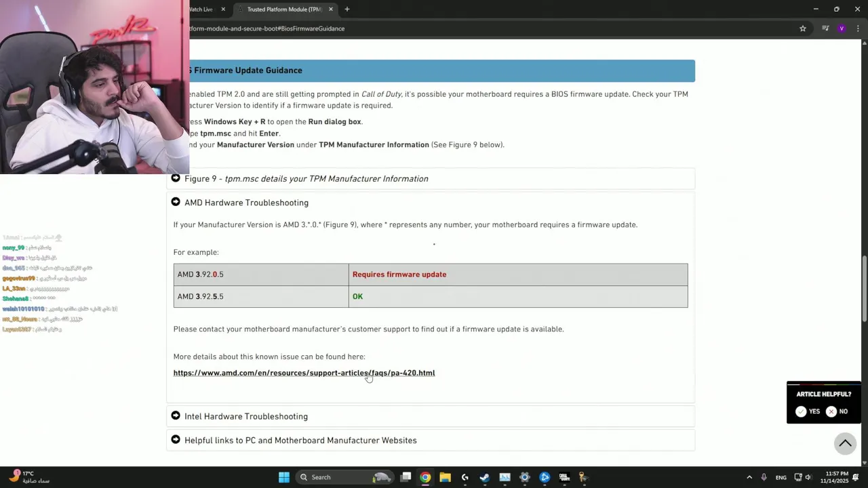The height and width of the screenshot is (488, 868).
Task: Collapse AMD Hardware Troubleshooting section
Action: (431, 203)
